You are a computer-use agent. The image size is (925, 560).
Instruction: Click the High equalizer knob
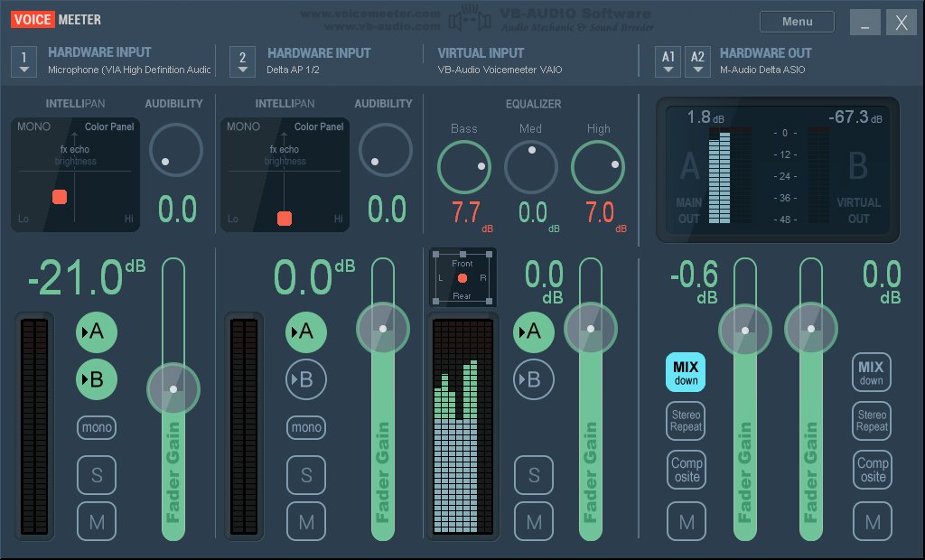pos(598,168)
